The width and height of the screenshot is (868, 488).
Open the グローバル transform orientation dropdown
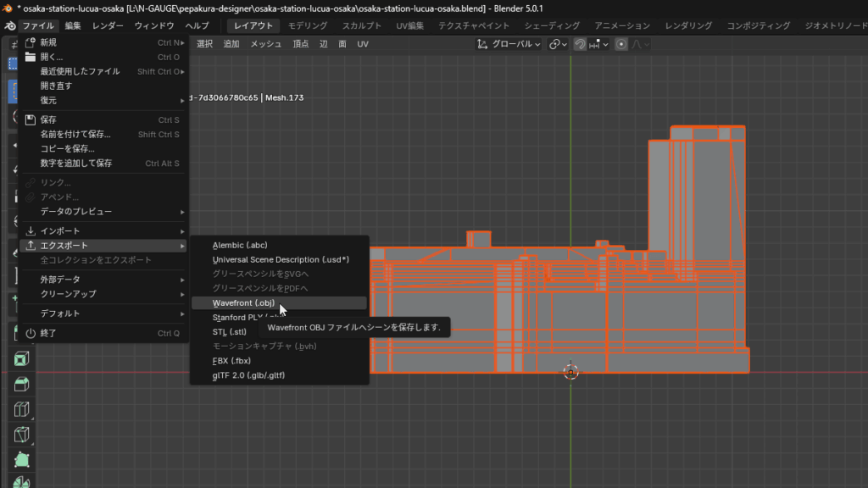tap(509, 44)
